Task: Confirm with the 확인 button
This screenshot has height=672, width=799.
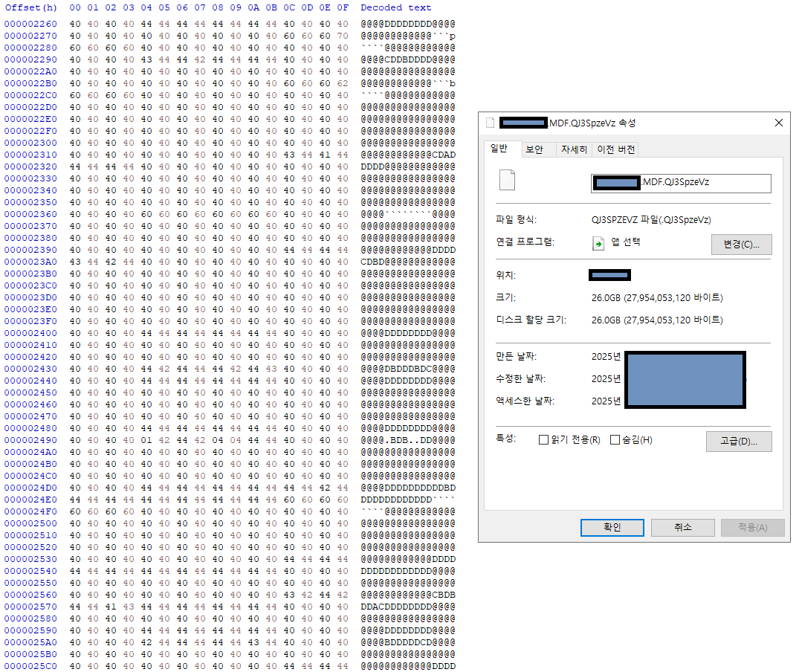Action: click(612, 527)
